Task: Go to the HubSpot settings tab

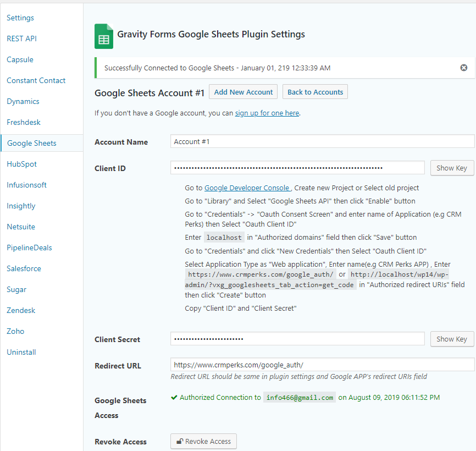Action: point(22,164)
